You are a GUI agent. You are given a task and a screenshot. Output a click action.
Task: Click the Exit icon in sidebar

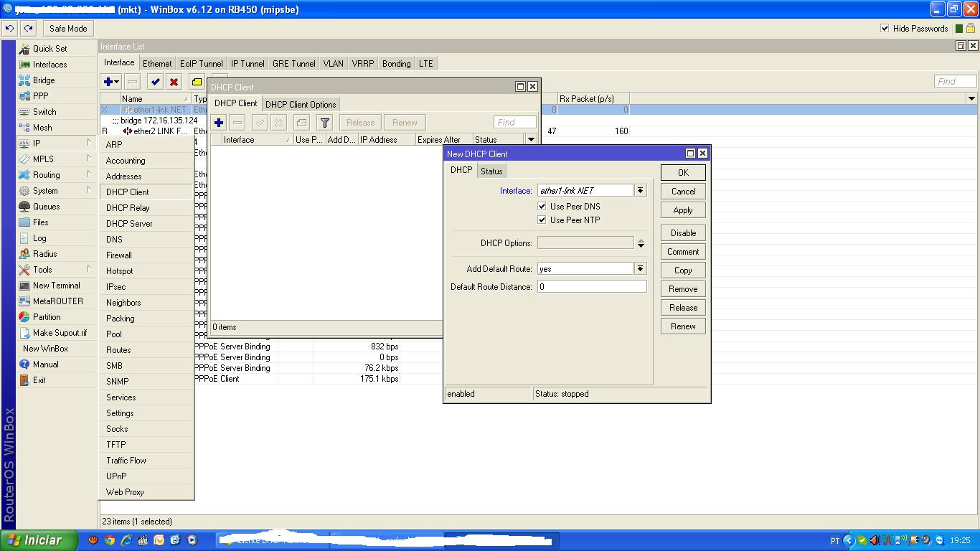coord(24,380)
